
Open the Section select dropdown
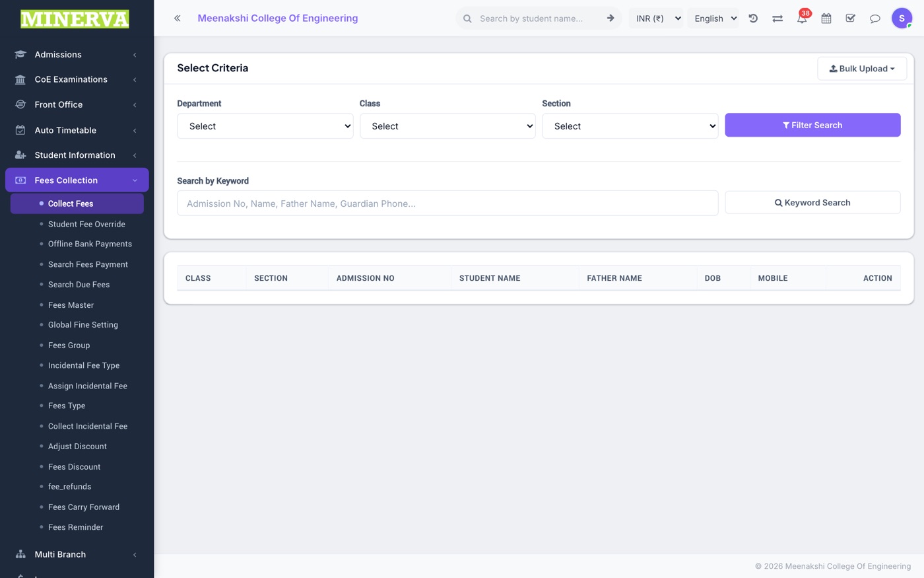point(630,126)
